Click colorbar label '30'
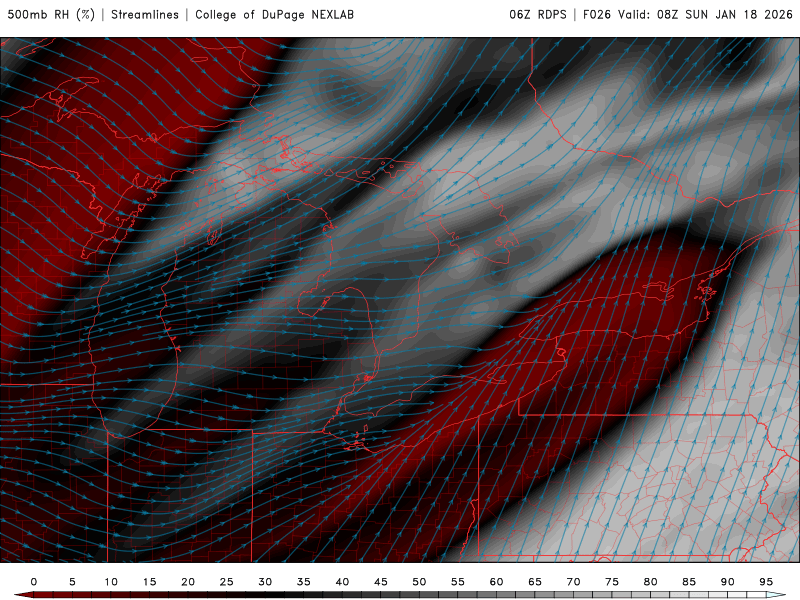 coord(265,582)
